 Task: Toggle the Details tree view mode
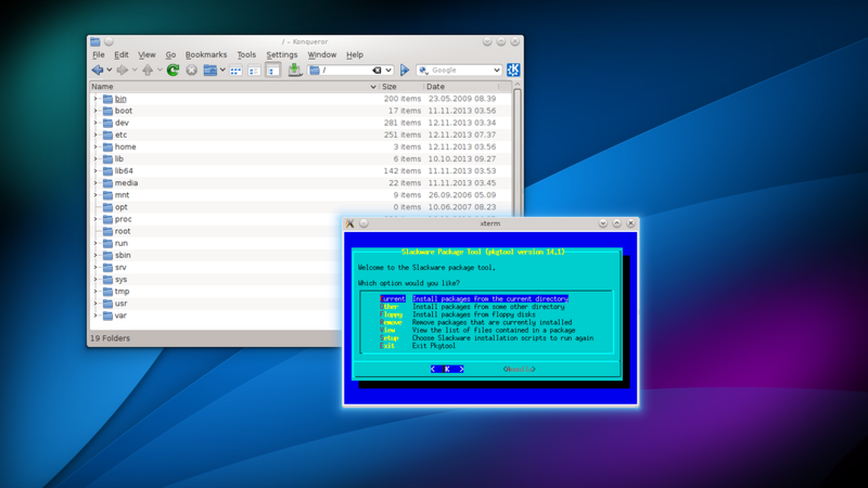[273, 71]
